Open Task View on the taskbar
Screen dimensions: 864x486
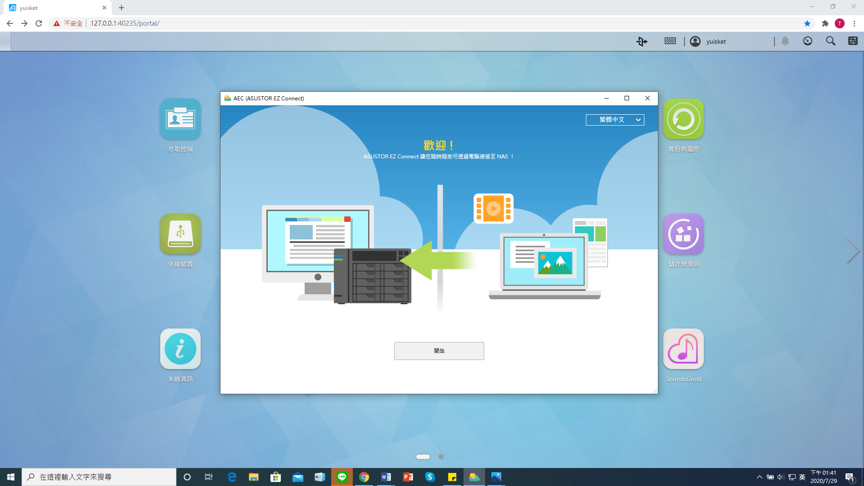pyautogui.click(x=209, y=477)
